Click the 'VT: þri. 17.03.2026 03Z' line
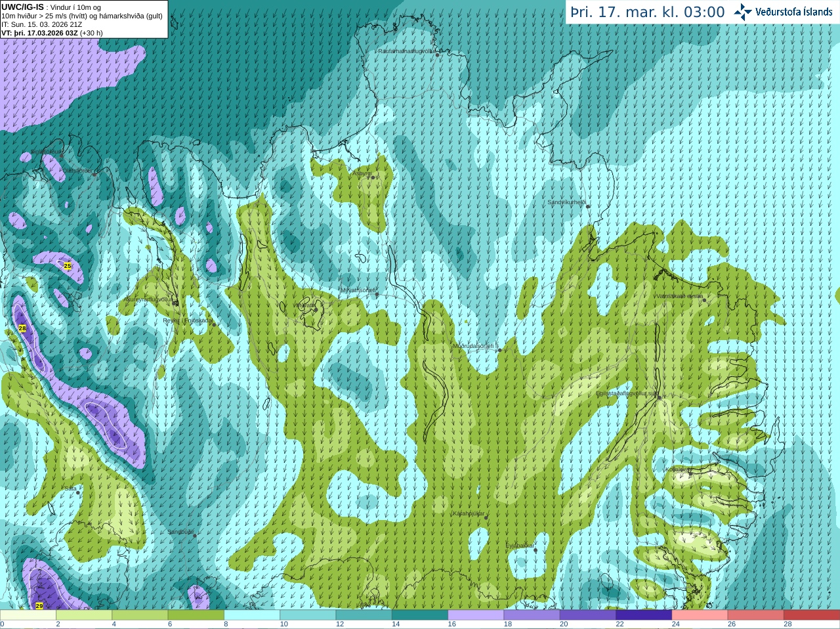The width and height of the screenshot is (840, 629). click(x=52, y=33)
